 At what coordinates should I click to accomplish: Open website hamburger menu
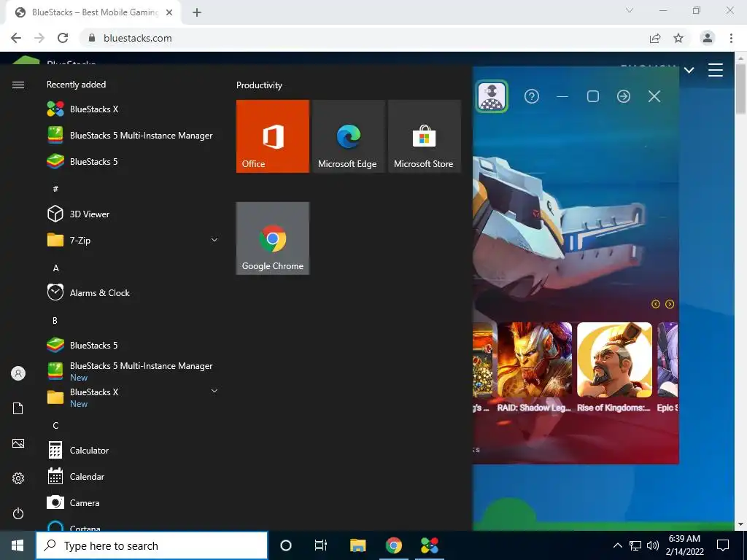[716, 70]
